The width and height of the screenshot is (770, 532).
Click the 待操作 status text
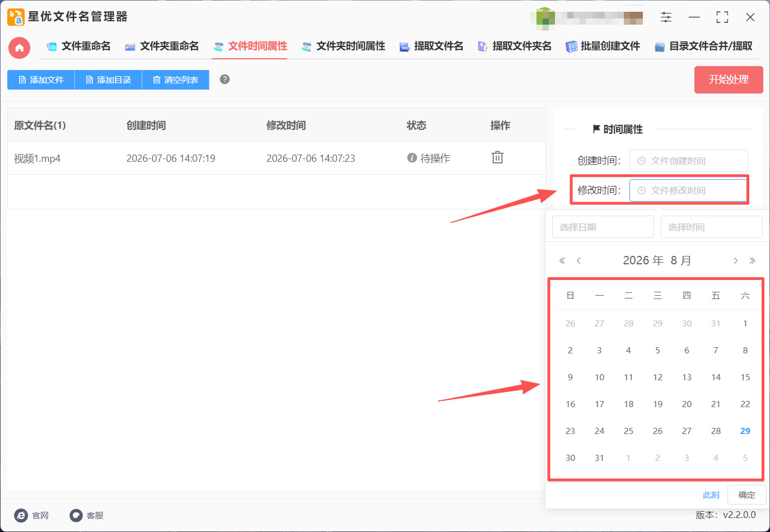(435, 158)
